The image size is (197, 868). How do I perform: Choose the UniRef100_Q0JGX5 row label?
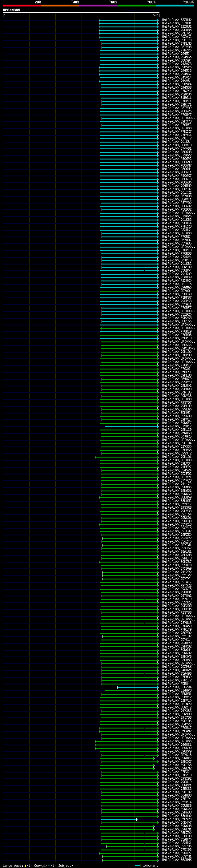tap(176, 436)
